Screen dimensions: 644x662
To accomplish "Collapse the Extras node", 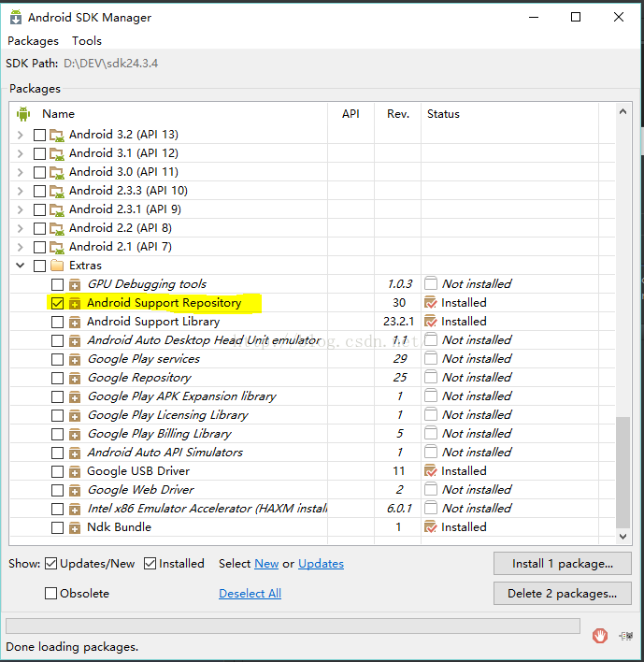I will click(20, 266).
